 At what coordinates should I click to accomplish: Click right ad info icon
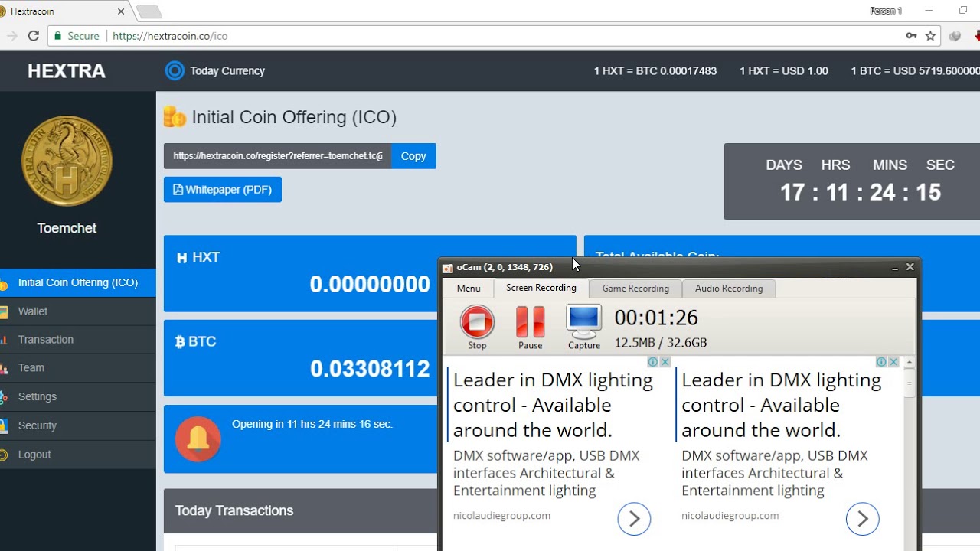point(881,362)
